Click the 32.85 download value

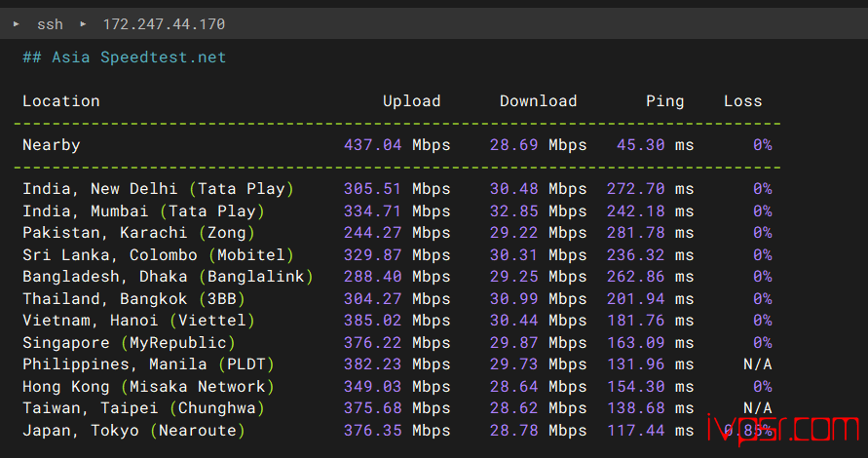coord(513,211)
